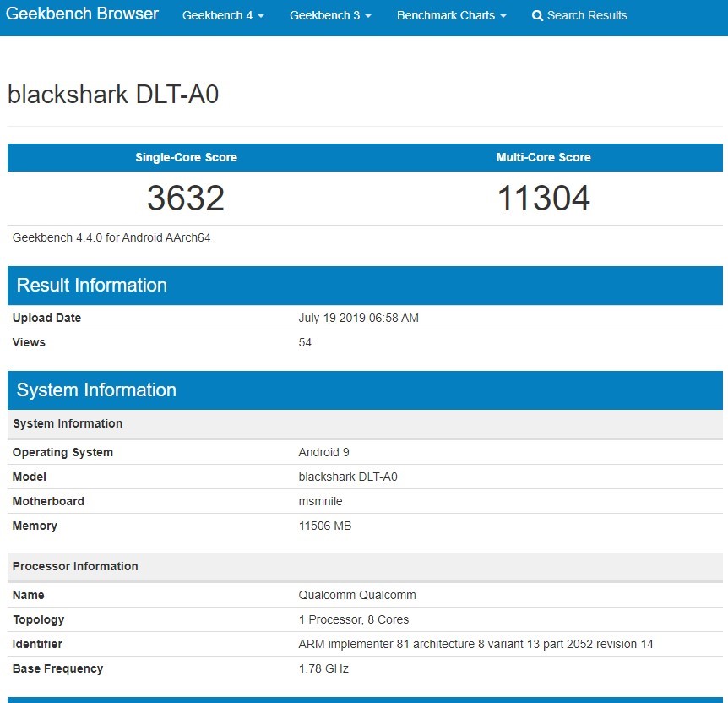This screenshot has height=703, width=728.
Task: Click the blue System Information section heading
Action: pos(96,390)
